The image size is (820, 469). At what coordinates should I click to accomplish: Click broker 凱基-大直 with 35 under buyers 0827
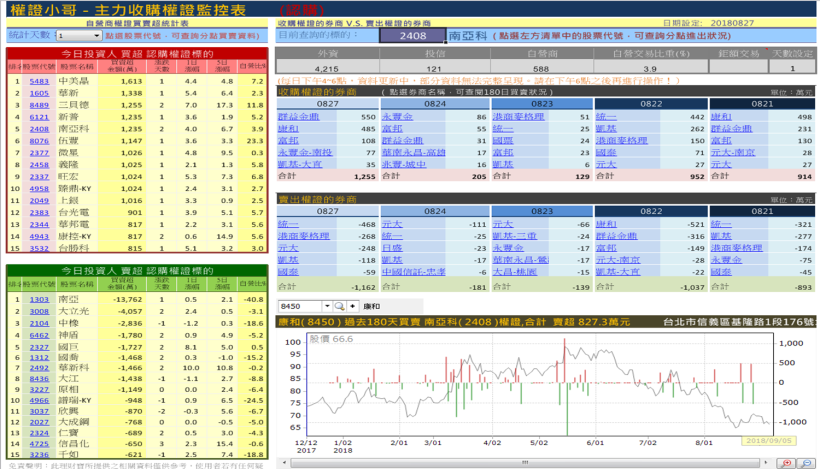300,164
